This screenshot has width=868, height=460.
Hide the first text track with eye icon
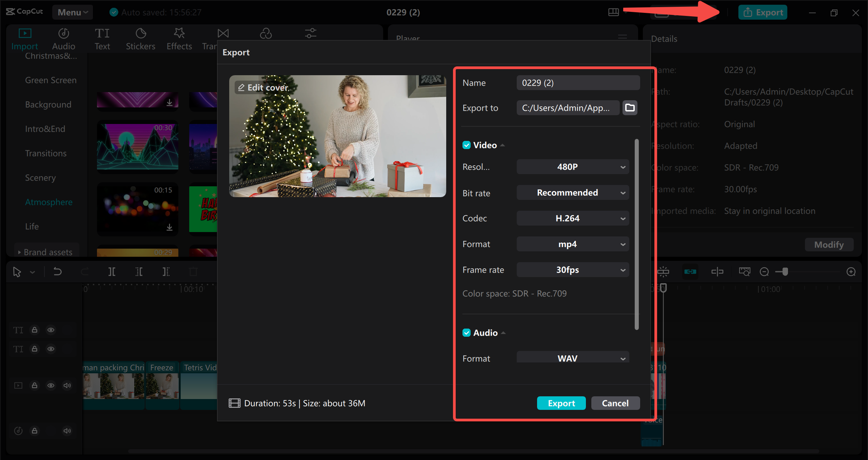tap(51, 330)
